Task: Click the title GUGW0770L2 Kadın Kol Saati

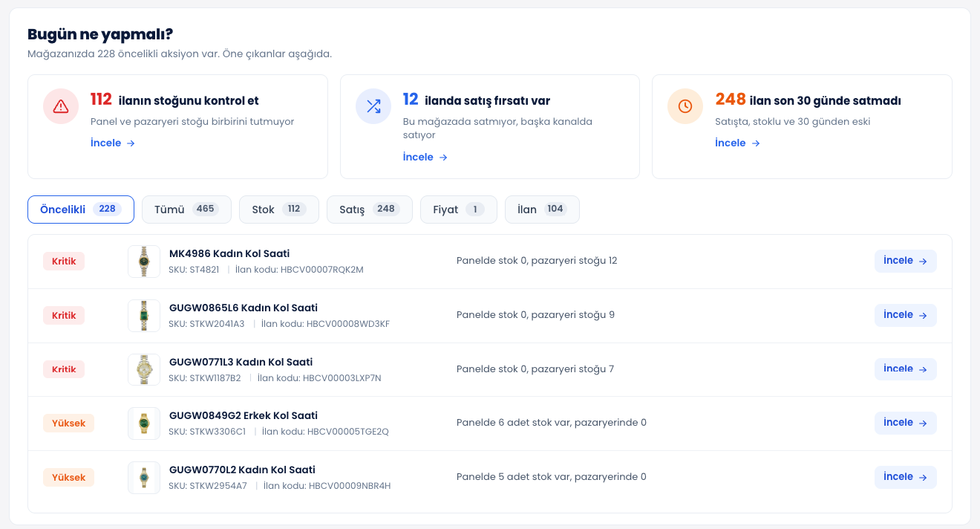Action: click(242, 470)
